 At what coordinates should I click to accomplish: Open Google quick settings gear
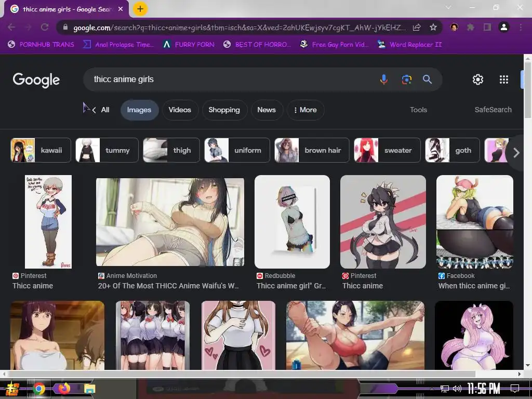click(x=478, y=79)
